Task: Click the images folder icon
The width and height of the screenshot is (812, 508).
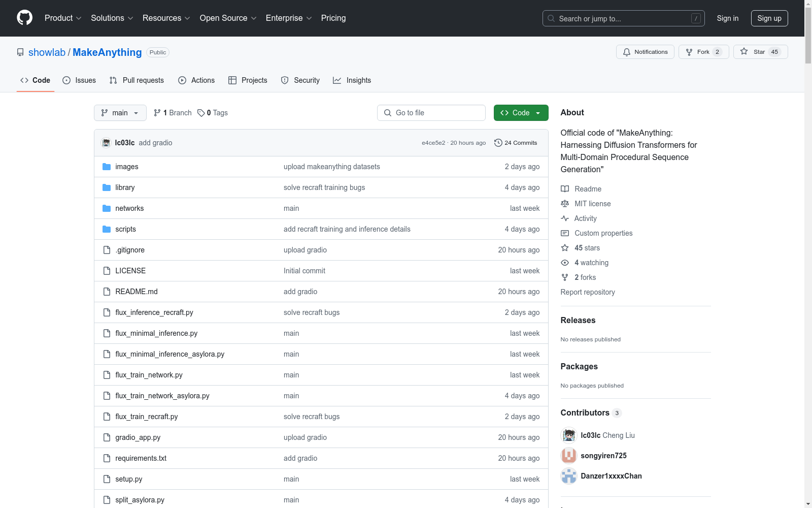Action: pos(107,167)
